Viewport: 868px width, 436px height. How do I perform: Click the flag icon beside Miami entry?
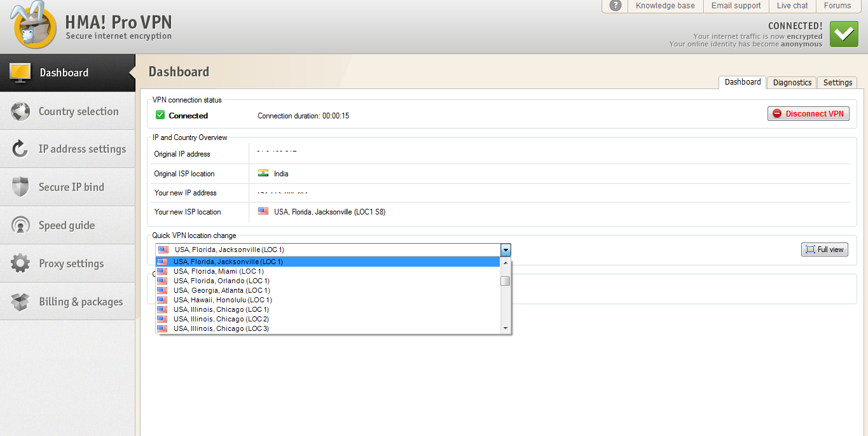[x=162, y=271]
